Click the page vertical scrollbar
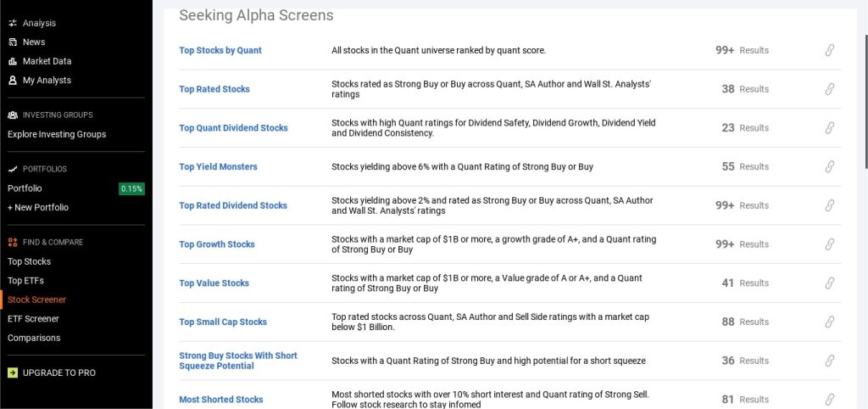The width and height of the screenshot is (868, 409). tap(864, 85)
